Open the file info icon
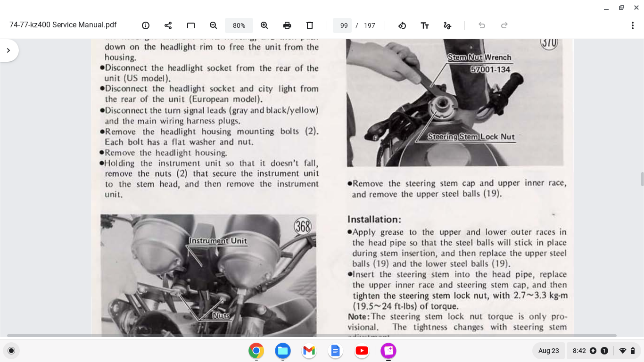The image size is (644, 362). tap(146, 25)
